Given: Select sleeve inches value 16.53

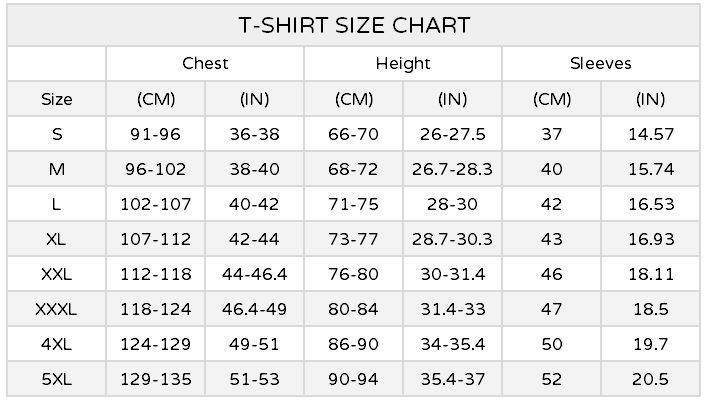Looking at the screenshot, I should (651, 204).
